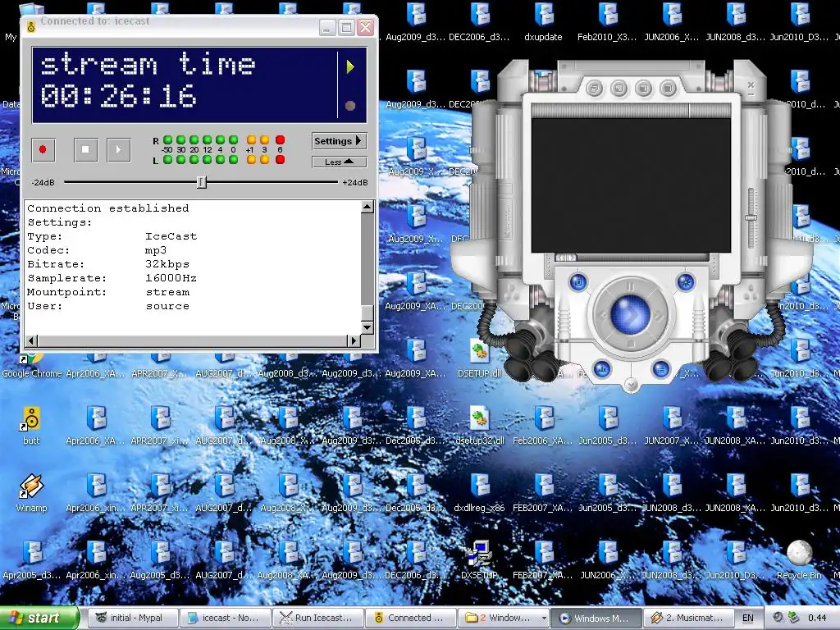The height and width of the screenshot is (630, 840).
Task: Click the log's horizontal scrollbar right arrow
Action: 353,340
